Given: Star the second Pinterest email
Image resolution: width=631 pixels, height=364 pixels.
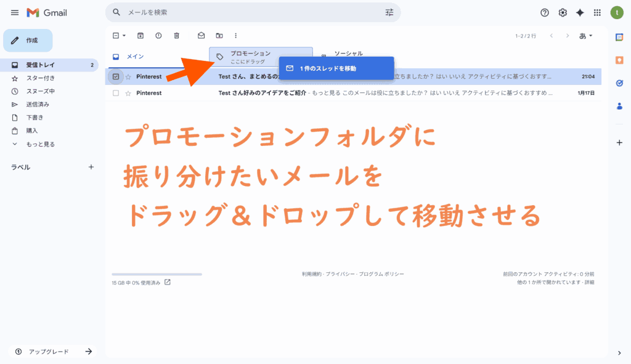Looking at the screenshot, I should point(128,93).
